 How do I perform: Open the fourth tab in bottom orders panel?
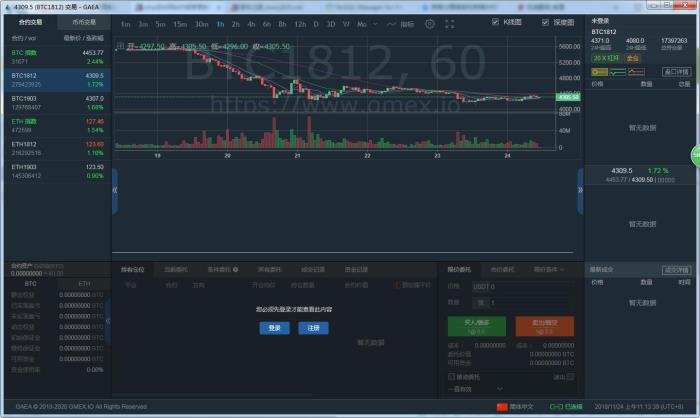[269, 269]
